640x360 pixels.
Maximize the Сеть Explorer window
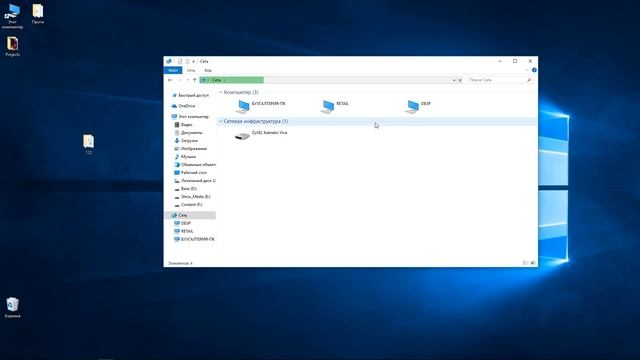[515, 61]
